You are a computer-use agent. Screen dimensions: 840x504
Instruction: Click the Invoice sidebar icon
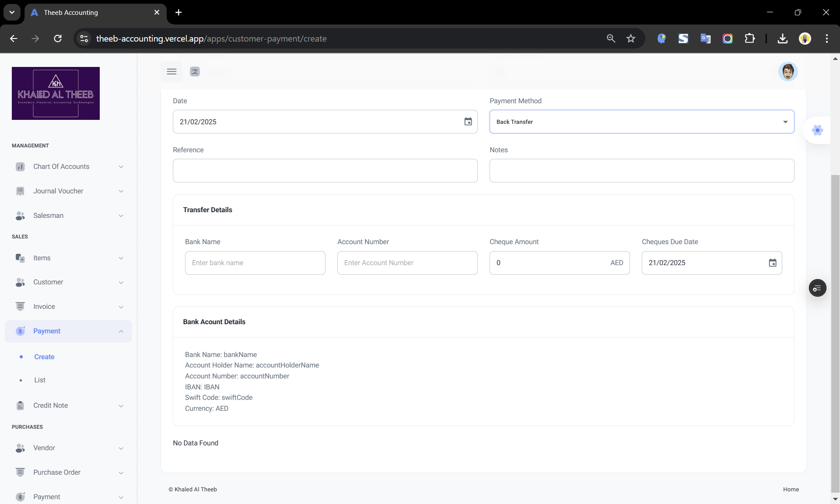pos(20,307)
